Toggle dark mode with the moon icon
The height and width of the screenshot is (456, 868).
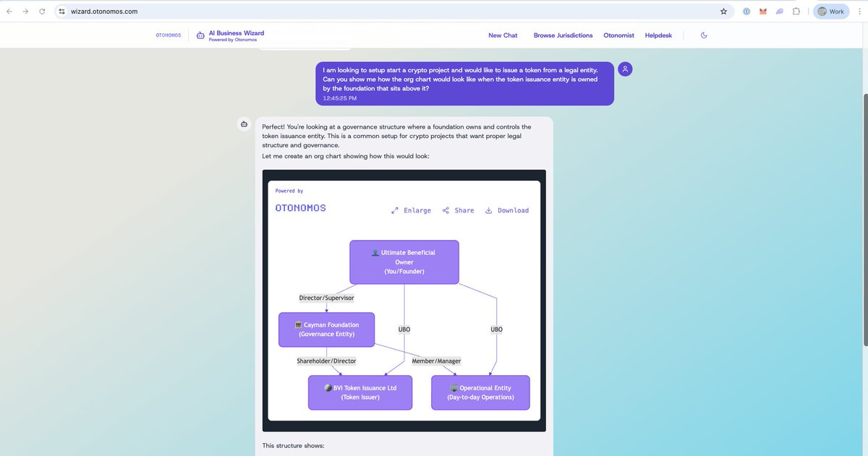click(x=702, y=35)
